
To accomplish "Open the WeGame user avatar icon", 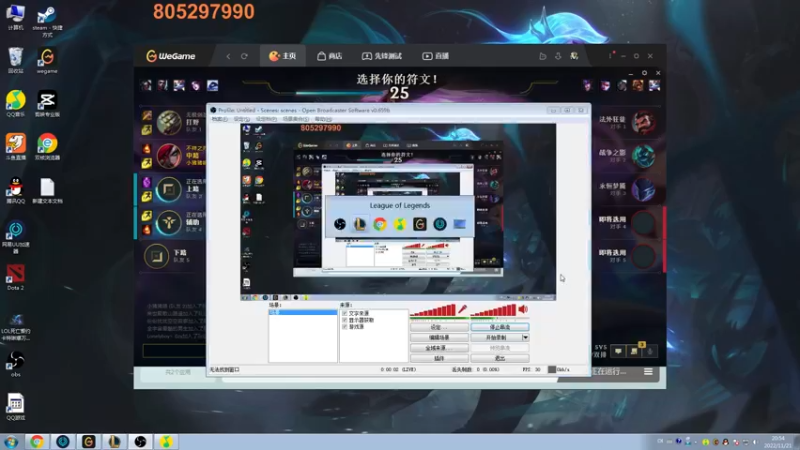I will [x=574, y=56].
